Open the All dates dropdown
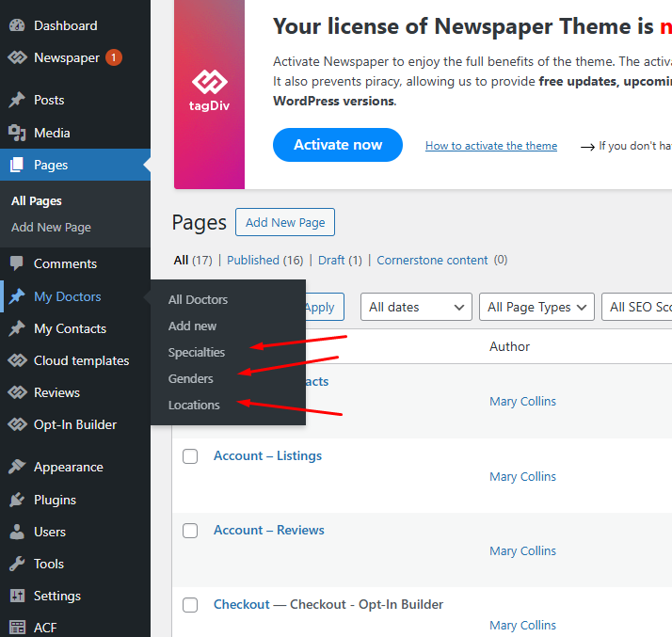 click(x=416, y=307)
